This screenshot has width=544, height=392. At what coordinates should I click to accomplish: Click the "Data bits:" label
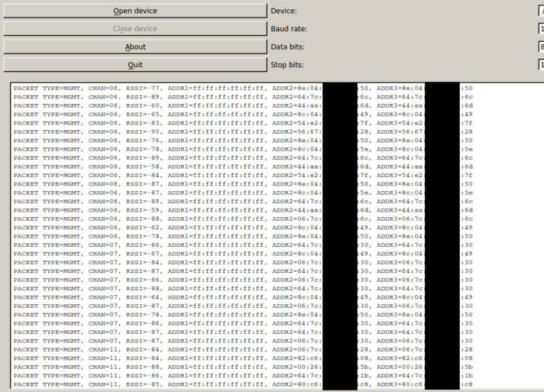pyautogui.click(x=288, y=47)
